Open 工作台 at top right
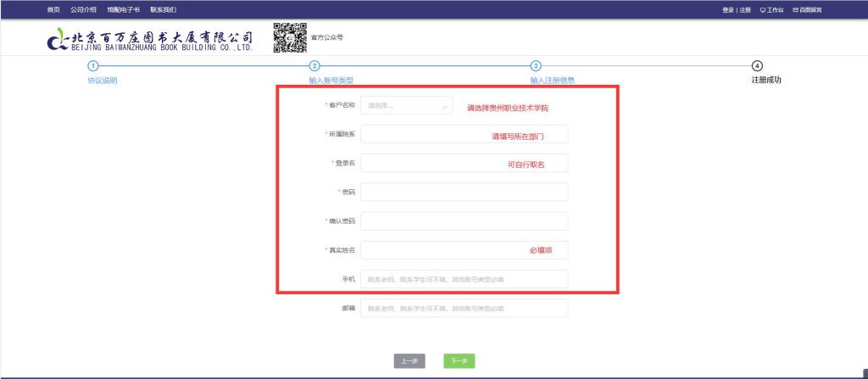Screen dimensions: 868x379 (771, 9)
